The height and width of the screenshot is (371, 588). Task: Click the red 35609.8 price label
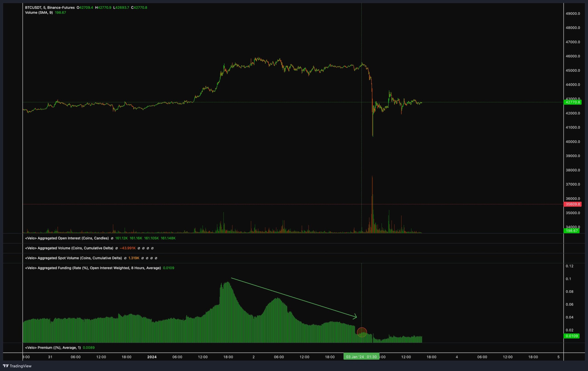(572, 204)
